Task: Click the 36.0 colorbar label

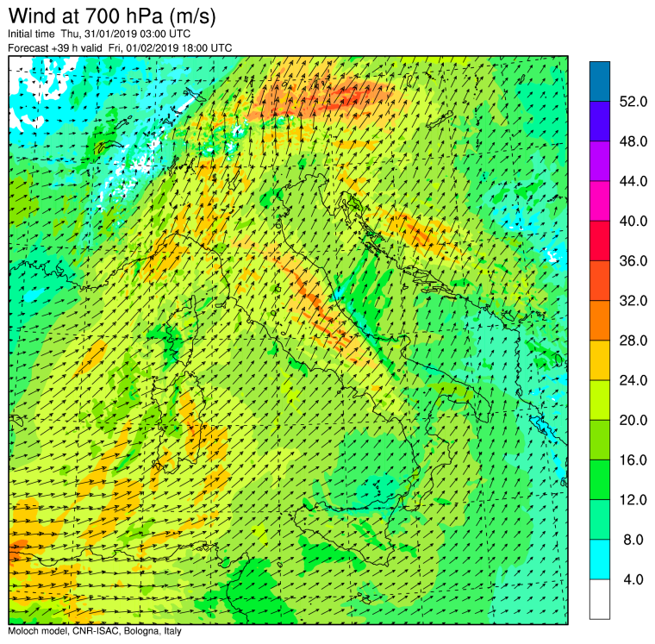Action: pyautogui.click(x=633, y=260)
